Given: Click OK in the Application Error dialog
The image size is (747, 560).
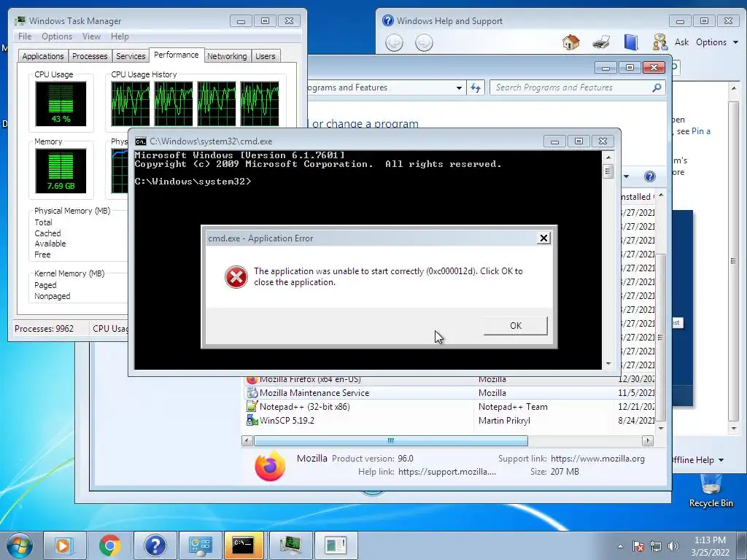Looking at the screenshot, I should (x=516, y=326).
